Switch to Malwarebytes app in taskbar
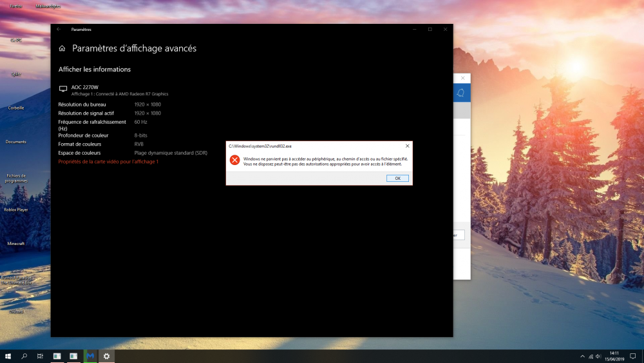 pyautogui.click(x=90, y=356)
